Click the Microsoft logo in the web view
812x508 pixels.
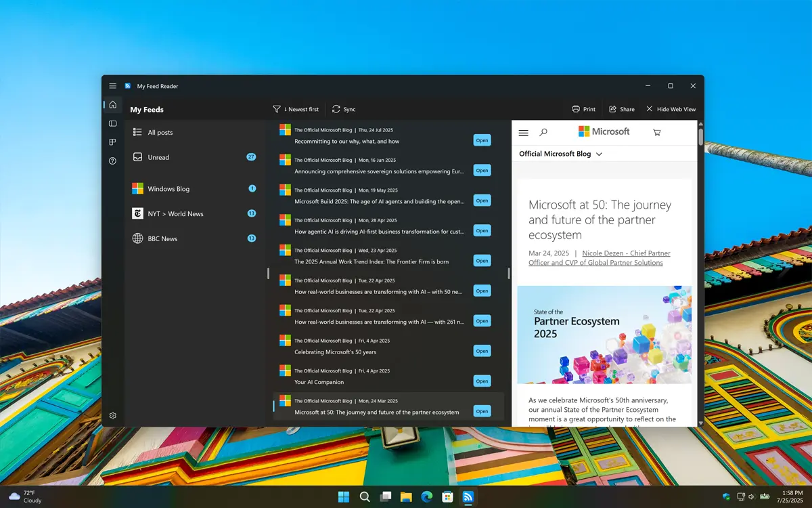(604, 131)
